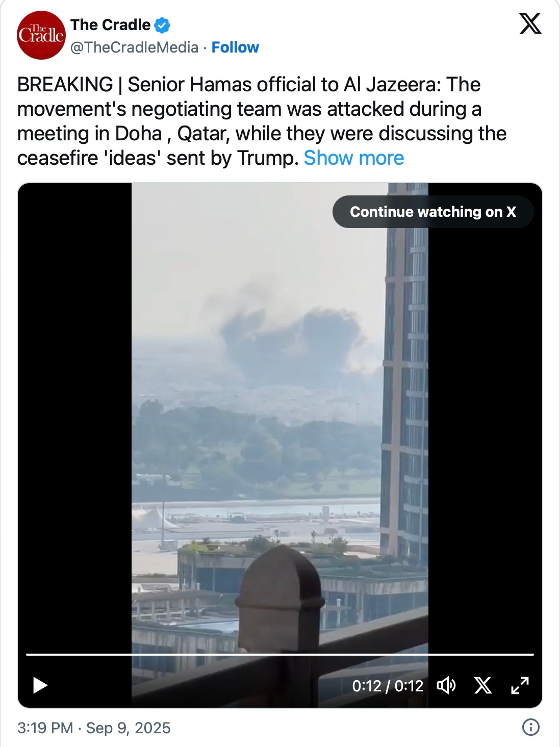
Task: Play the embedded video
Action: (40, 685)
